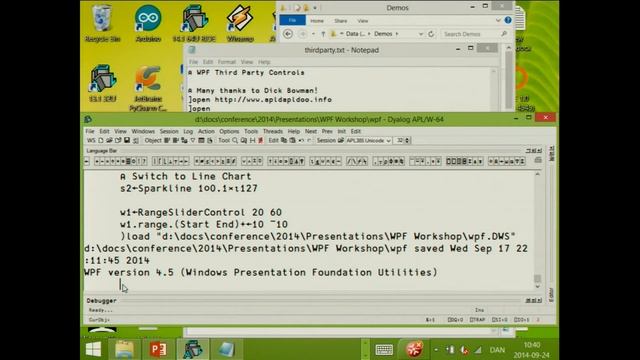
Task: Click the red icon in Tool toolbar
Action: coord(260,140)
